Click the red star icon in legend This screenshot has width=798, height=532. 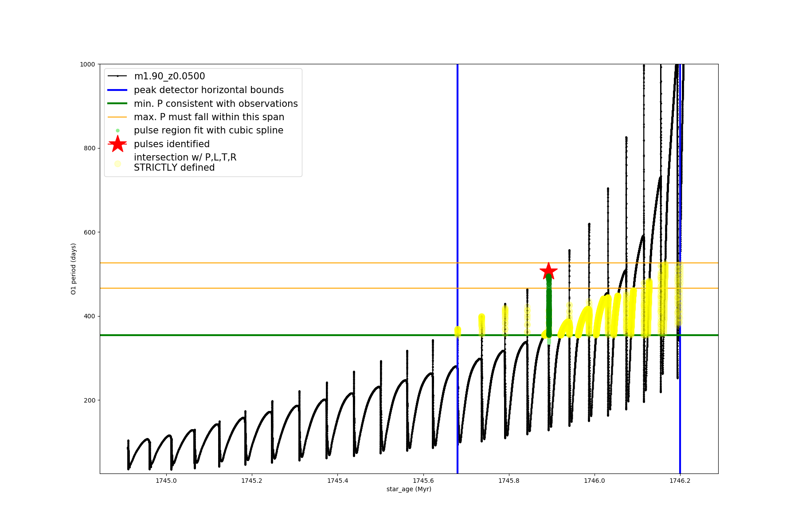[117, 144]
